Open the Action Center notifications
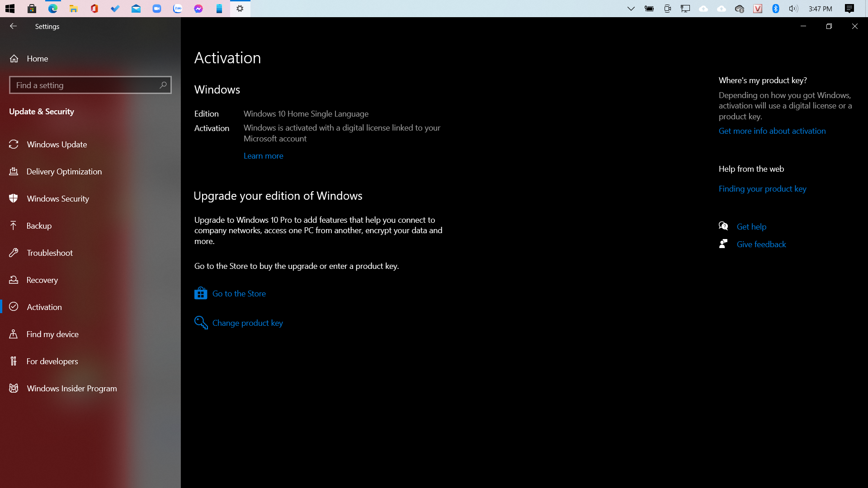This screenshot has width=868, height=488. 849,9
